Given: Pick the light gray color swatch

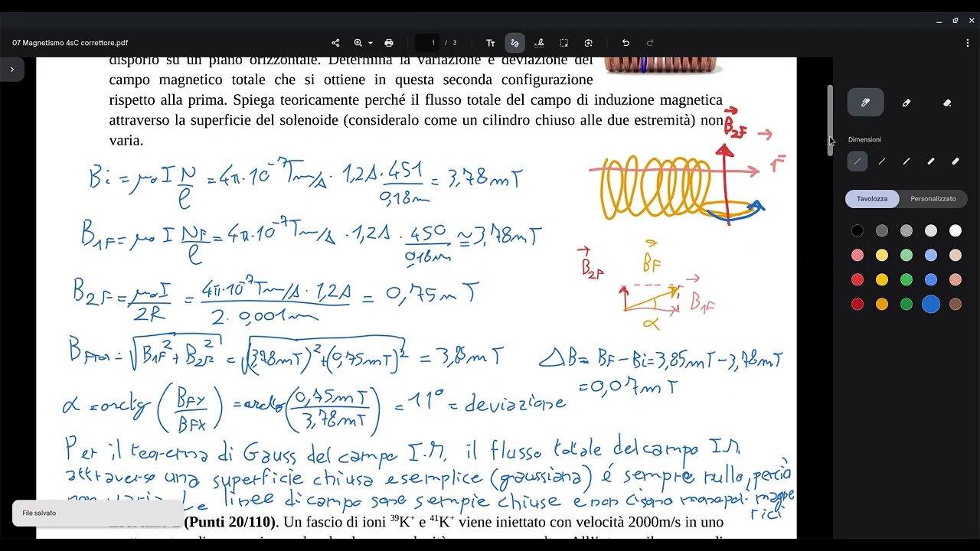Looking at the screenshot, I should pos(931,231).
